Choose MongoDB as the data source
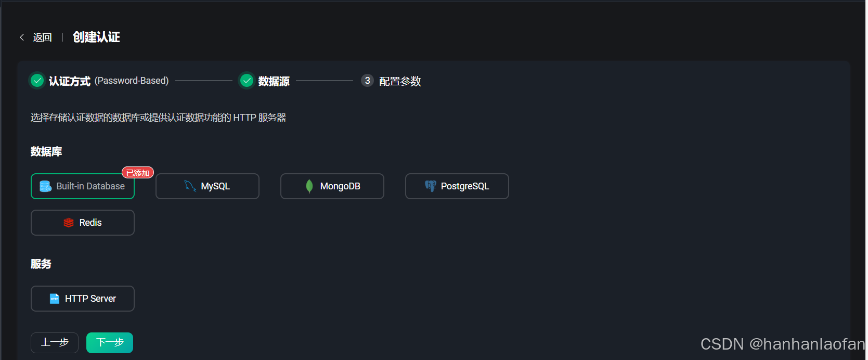This screenshot has width=868, height=360. (332, 186)
